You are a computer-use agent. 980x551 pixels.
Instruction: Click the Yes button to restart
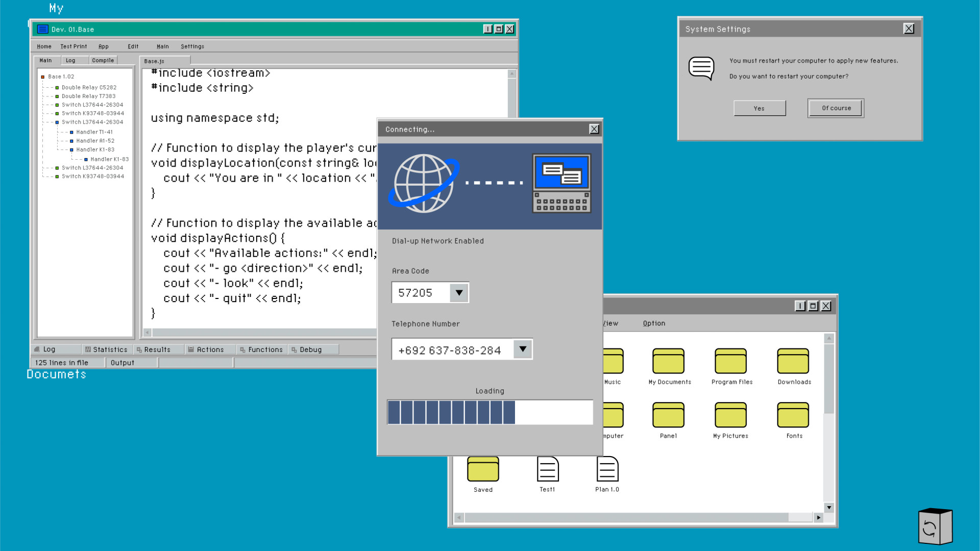click(x=759, y=108)
